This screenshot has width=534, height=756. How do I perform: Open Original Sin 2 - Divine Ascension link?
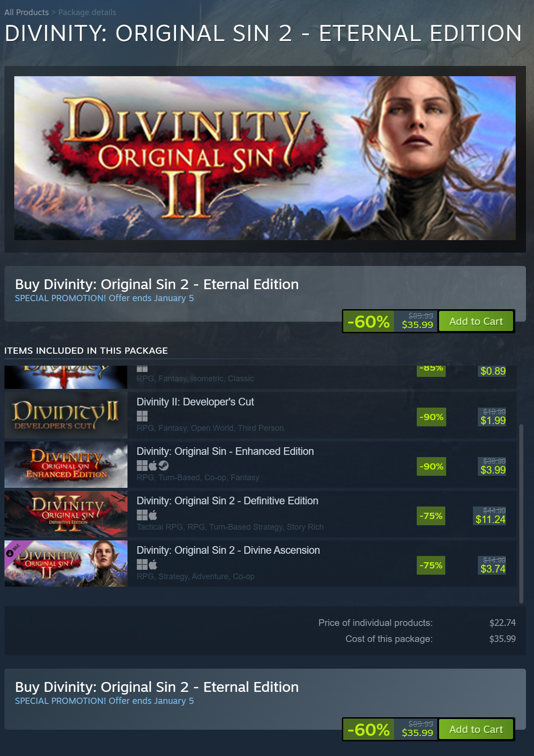coord(228,550)
